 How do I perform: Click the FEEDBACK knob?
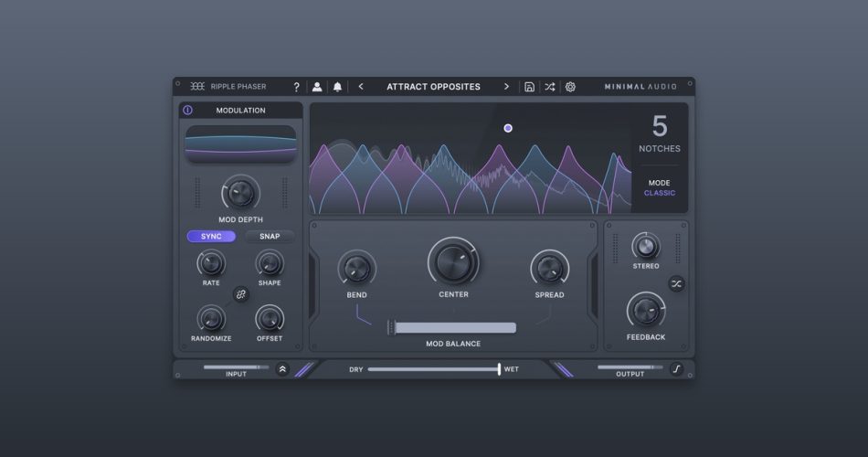pyautogui.click(x=646, y=311)
